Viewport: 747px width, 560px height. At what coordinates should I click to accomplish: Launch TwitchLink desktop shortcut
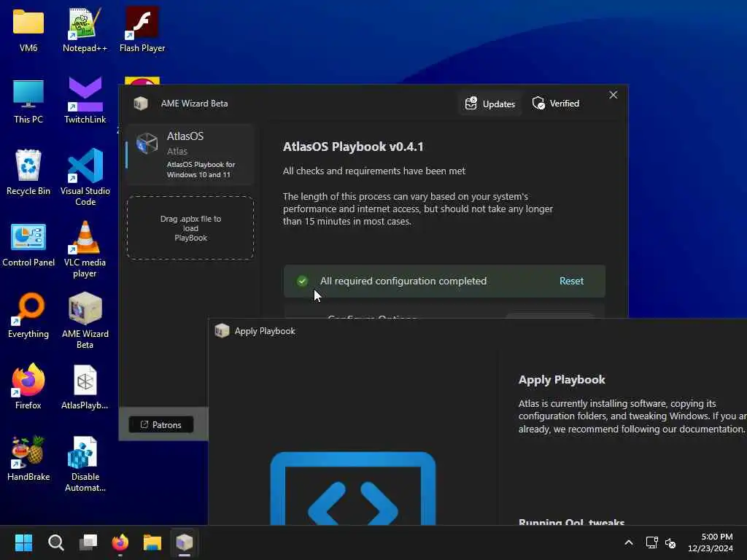[85, 101]
